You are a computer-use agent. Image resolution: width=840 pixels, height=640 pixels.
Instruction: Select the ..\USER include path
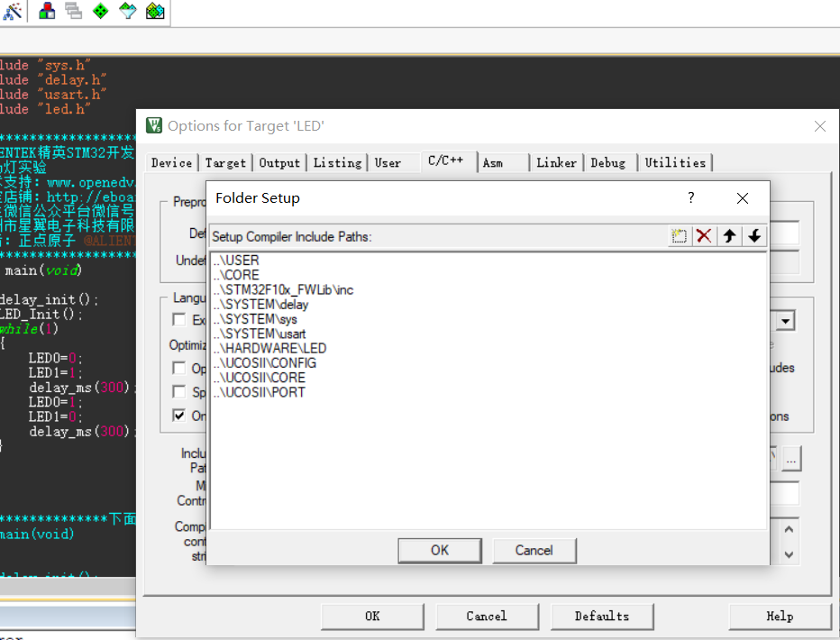click(x=236, y=261)
